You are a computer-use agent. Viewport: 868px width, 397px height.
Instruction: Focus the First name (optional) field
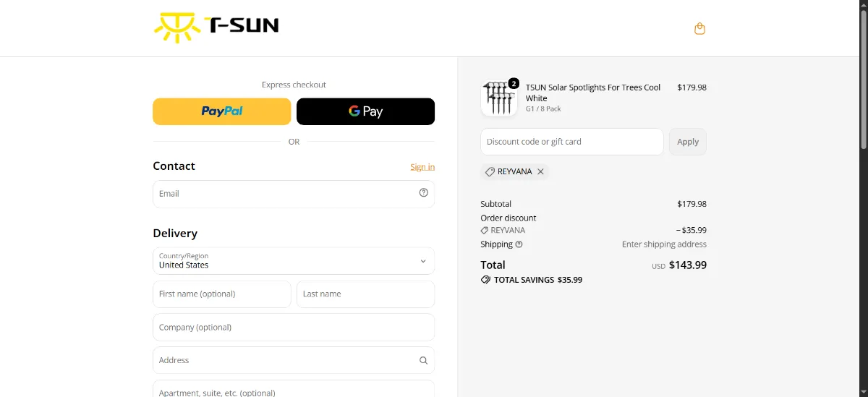click(x=222, y=294)
